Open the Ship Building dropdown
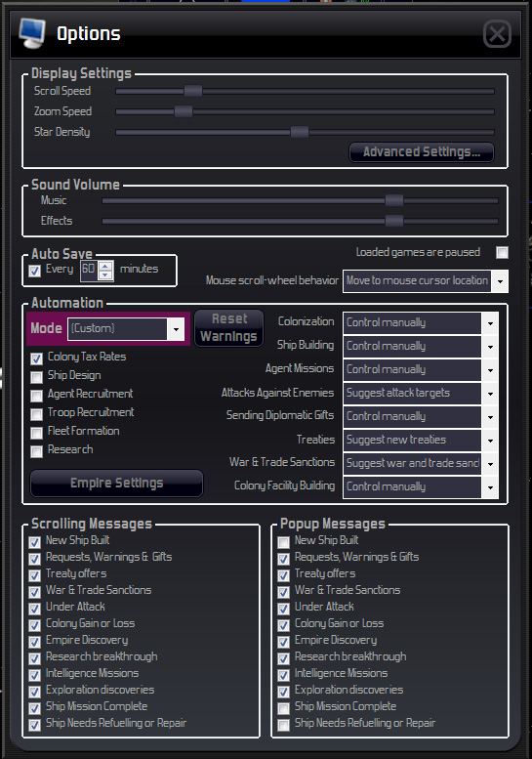This screenshot has width=532, height=759. click(x=421, y=346)
